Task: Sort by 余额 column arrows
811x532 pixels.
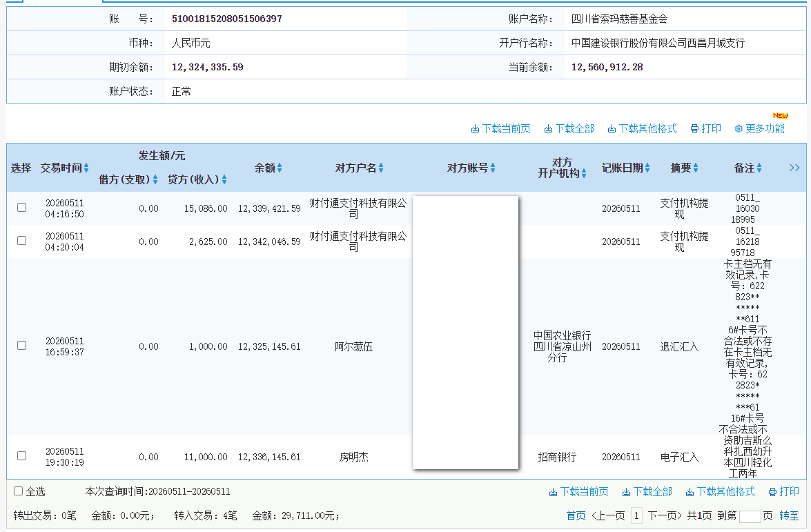Action: [x=280, y=168]
